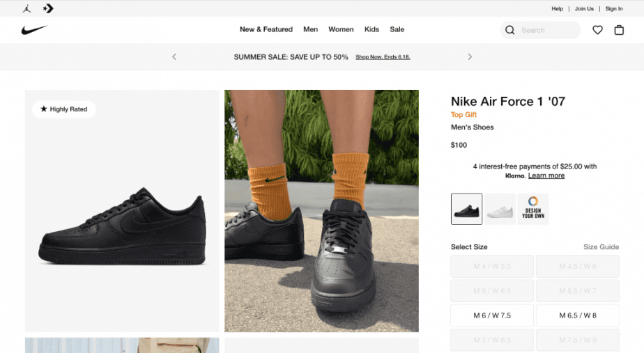Click the $100 price text
Screen dimensions: 644x353
click(x=459, y=145)
